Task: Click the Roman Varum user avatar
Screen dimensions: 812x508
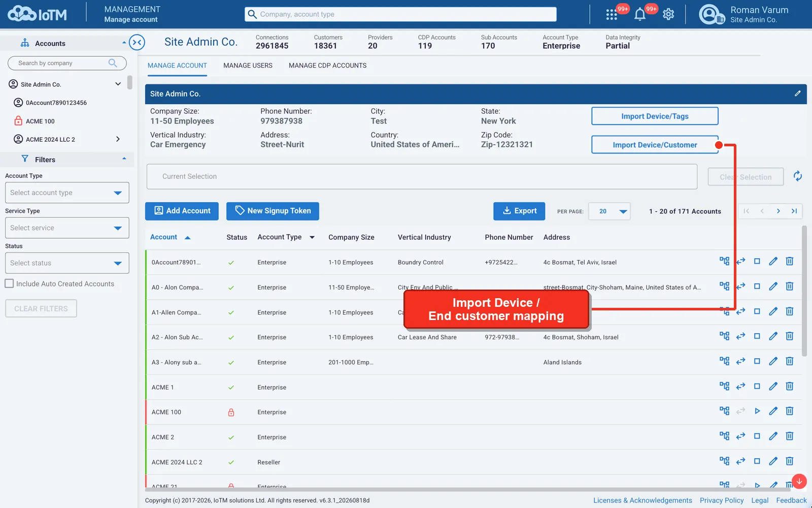Action: pos(711,15)
